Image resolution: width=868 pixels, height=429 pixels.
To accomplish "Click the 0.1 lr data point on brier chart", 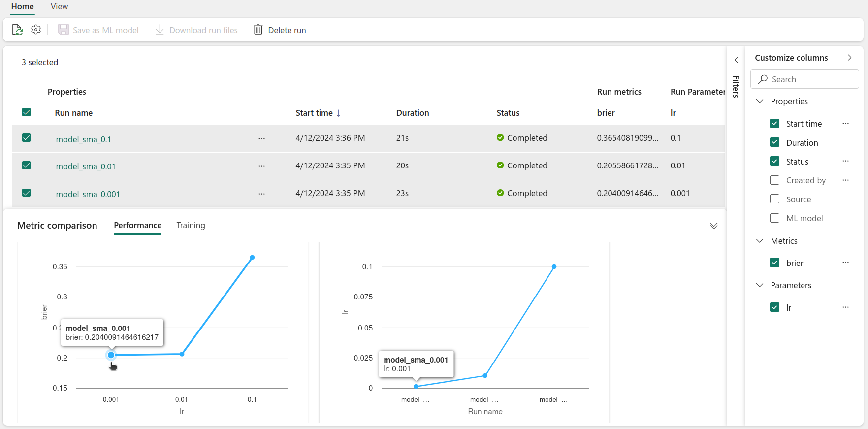I will [x=252, y=258].
